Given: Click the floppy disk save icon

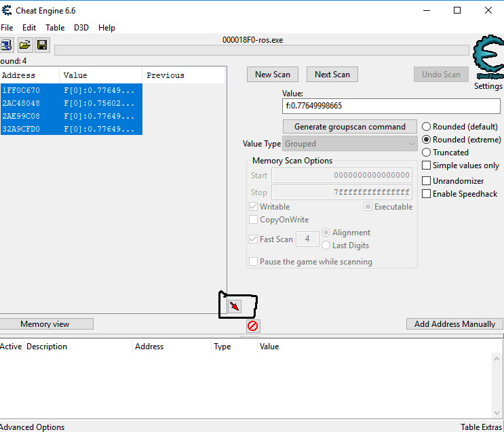Looking at the screenshot, I should [42, 45].
